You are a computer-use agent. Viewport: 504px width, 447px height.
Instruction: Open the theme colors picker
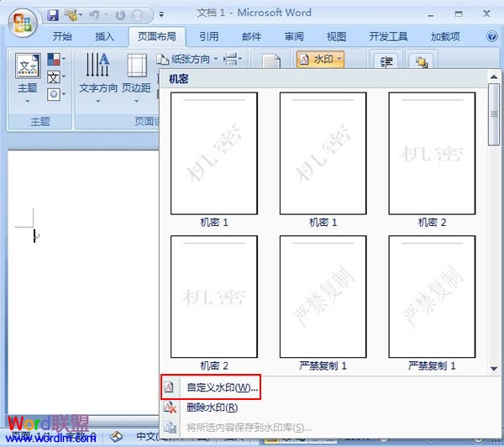coord(56,59)
